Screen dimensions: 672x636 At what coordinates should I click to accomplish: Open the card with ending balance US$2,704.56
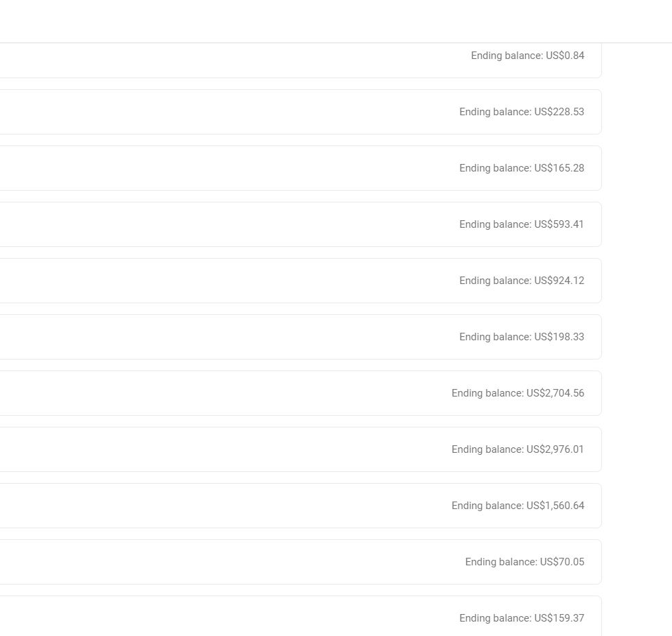(x=301, y=393)
